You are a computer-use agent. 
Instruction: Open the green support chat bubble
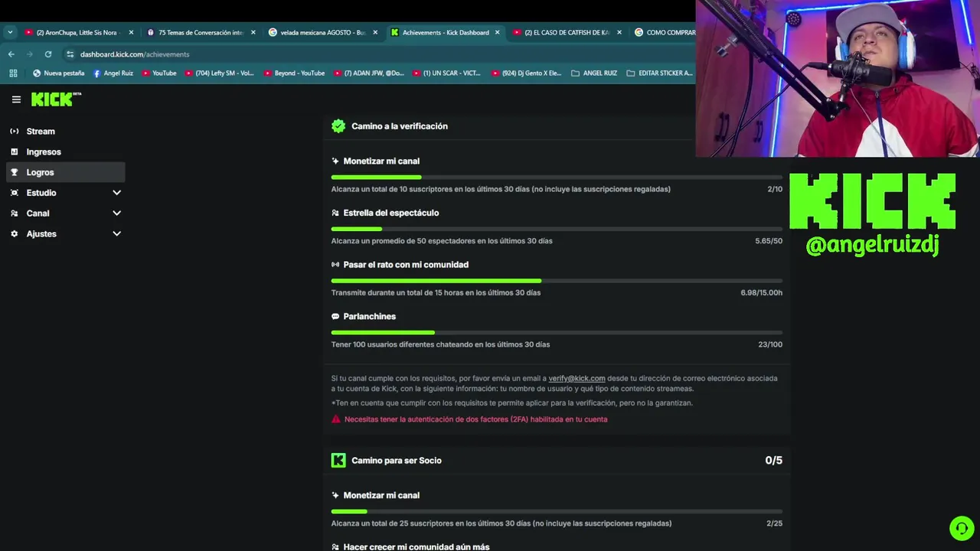coord(962,528)
